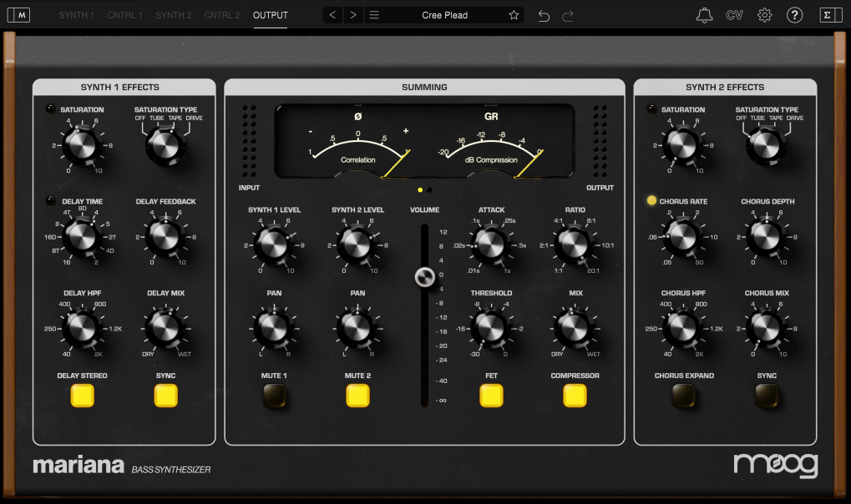Toggle Synth 2 SATURATION LED indicator
851x504 pixels.
coord(651,109)
